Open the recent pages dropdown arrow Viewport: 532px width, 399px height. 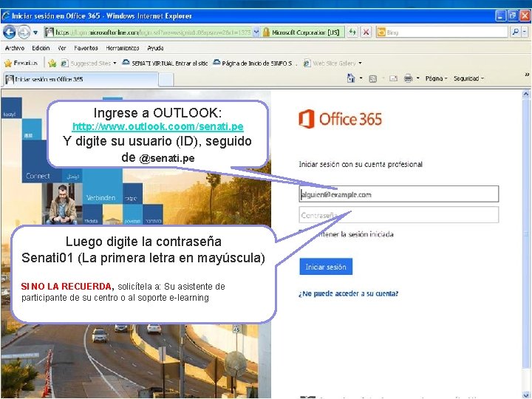35,33
